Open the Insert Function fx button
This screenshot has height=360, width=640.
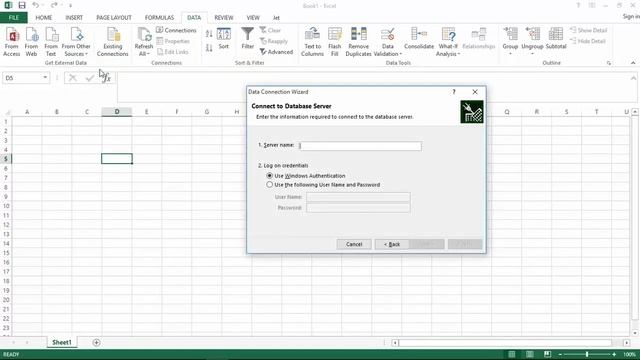click(x=107, y=78)
